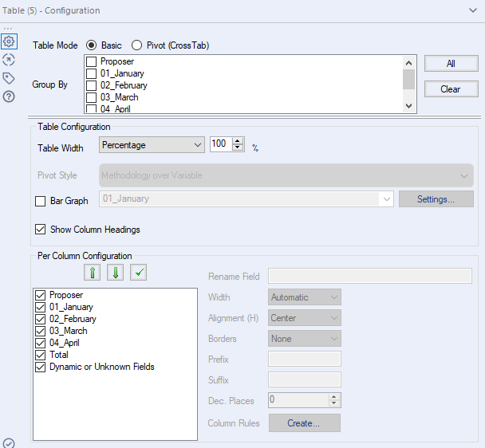Select 03_March in Per Column Configuration list
The width and height of the screenshot is (485, 448).
coord(68,331)
